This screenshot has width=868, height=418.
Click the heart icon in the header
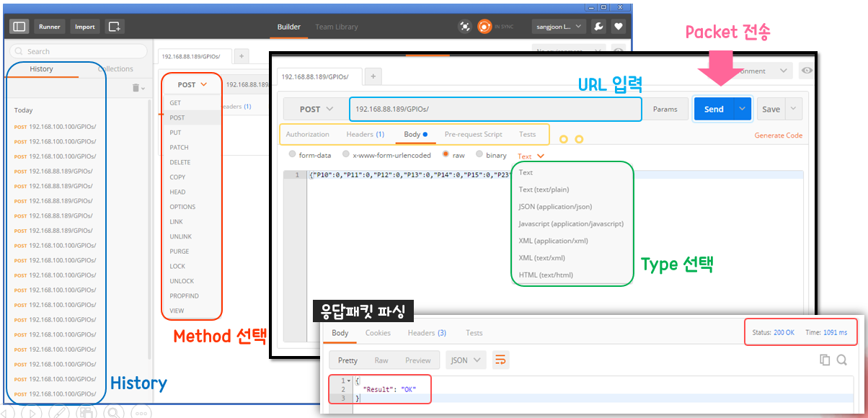pyautogui.click(x=618, y=27)
